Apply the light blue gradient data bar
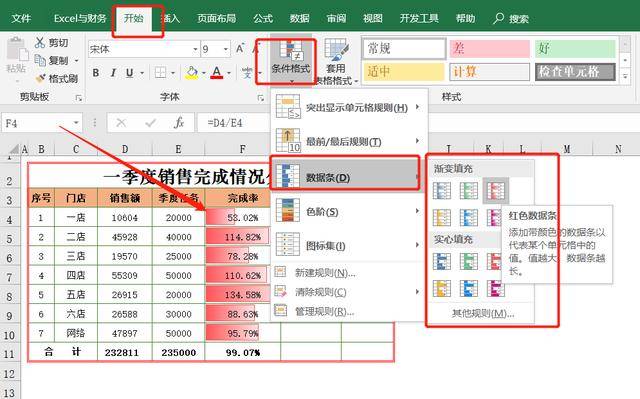Image resolution: width=640 pixels, height=399 pixels. coord(468,217)
